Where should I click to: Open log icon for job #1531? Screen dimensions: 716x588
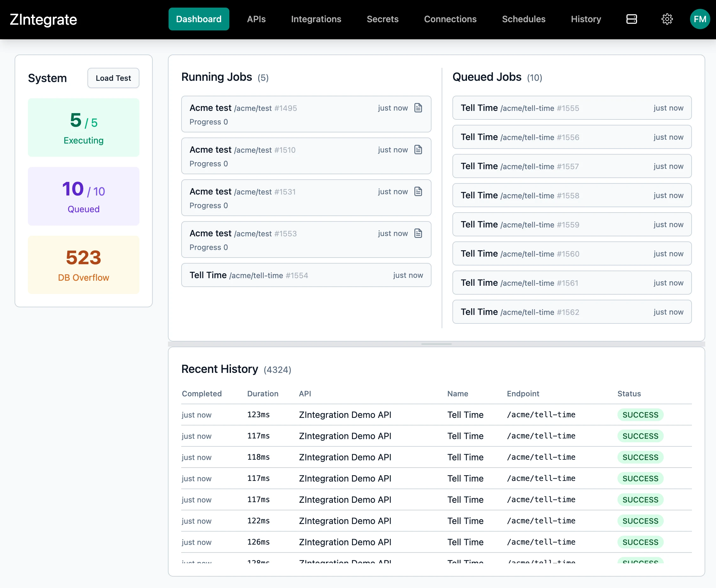coord(418,191)
